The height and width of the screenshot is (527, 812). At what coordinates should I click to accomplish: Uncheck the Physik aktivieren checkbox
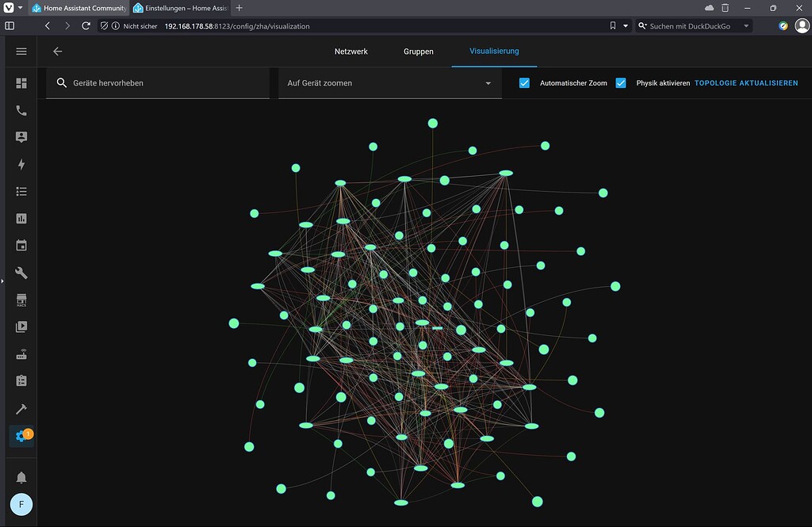621,82
